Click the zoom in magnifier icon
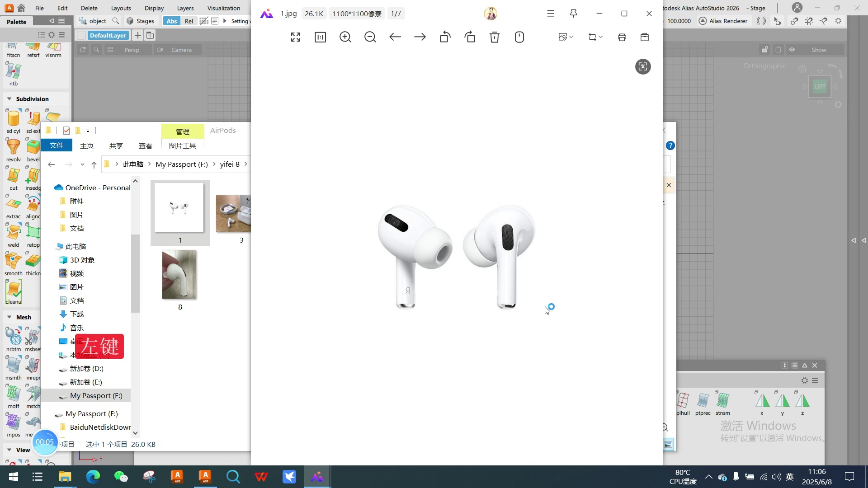Viewport: 868px width, 488px height. (x=345, y=37)
